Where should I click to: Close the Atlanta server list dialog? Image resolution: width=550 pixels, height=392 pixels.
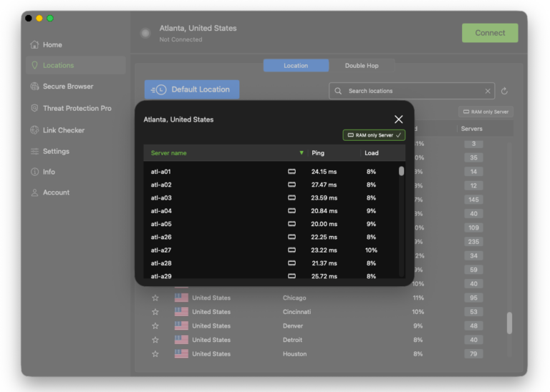(x=398, y=119)
